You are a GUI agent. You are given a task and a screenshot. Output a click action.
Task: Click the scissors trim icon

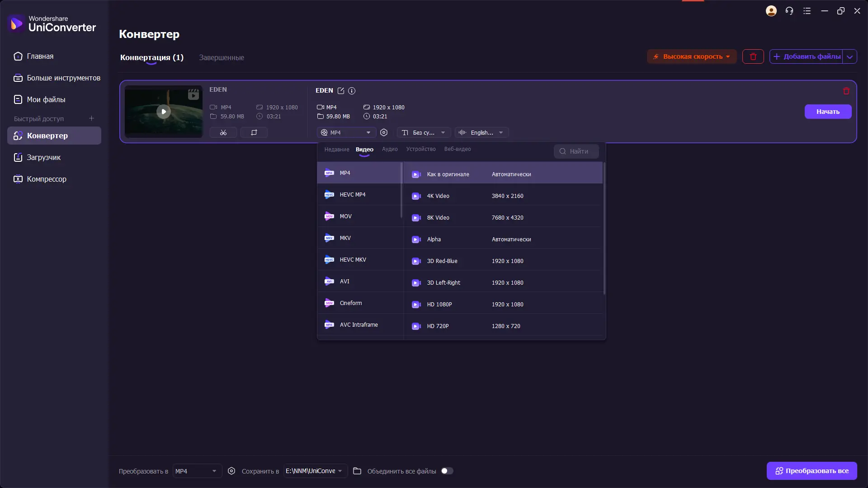coord(223,132)
